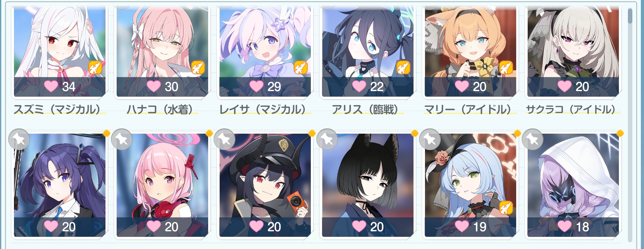Click the heart bond 34 icon on スズミ
Screen dimensions: 644x249
[51, 86]
